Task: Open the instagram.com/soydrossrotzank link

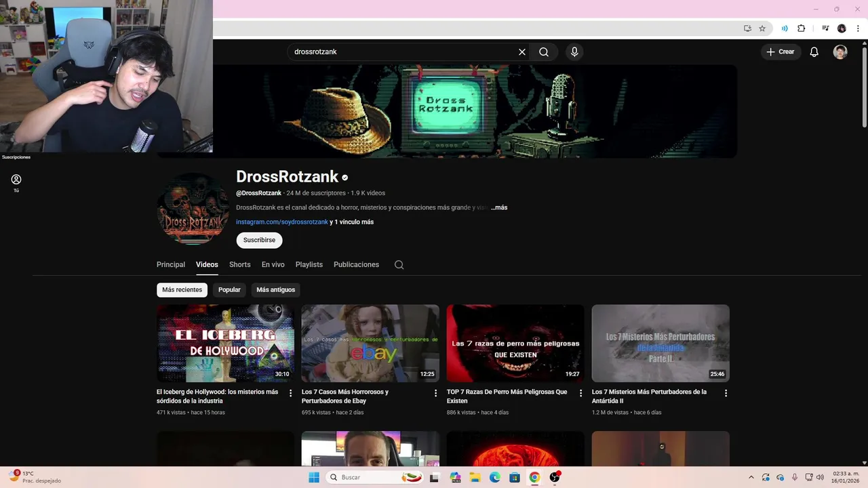Action: [282, 222]
